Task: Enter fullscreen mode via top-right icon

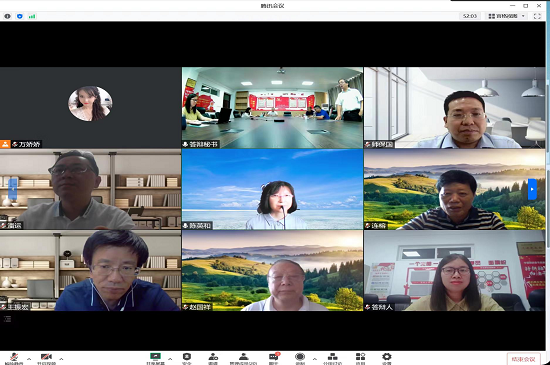Action: [x=537, y=16]
